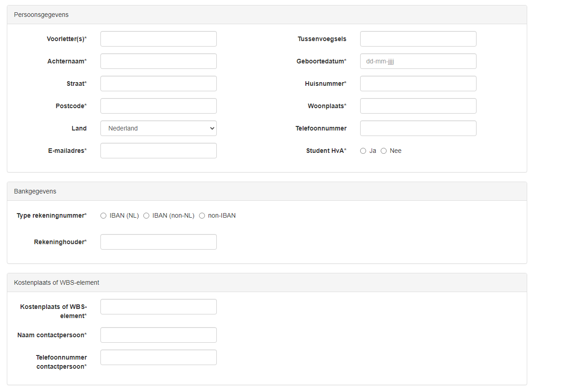Click the Rekeninghouder input field
Image resolution: width=566 pixels, height=392 pixels.
coord(158,242)
